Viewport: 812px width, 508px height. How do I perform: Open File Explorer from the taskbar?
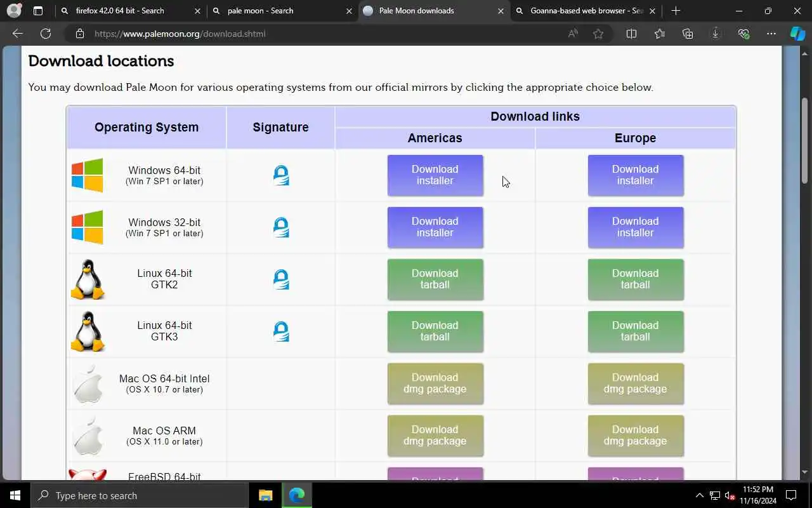(x=265, y=495)
